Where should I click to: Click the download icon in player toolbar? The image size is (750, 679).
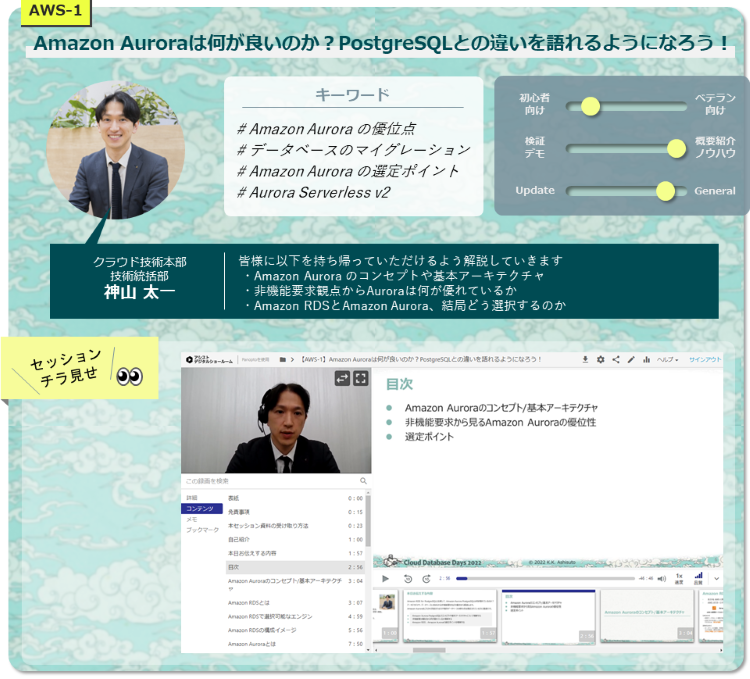585,359
